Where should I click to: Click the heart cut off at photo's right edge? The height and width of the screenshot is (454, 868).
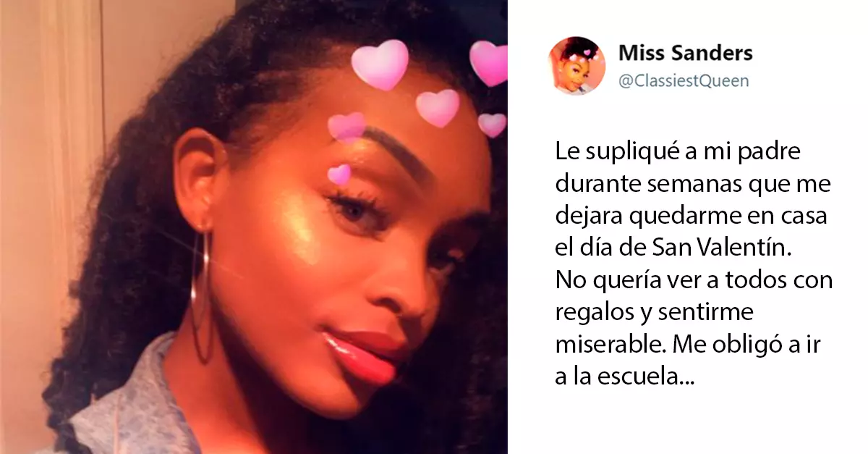tap(489, 63)
